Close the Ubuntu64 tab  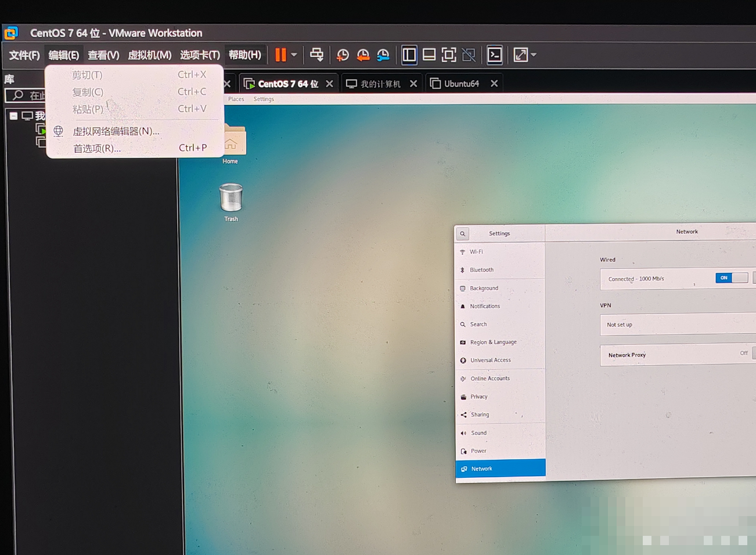pyautogui.click(x=494, y=84)
